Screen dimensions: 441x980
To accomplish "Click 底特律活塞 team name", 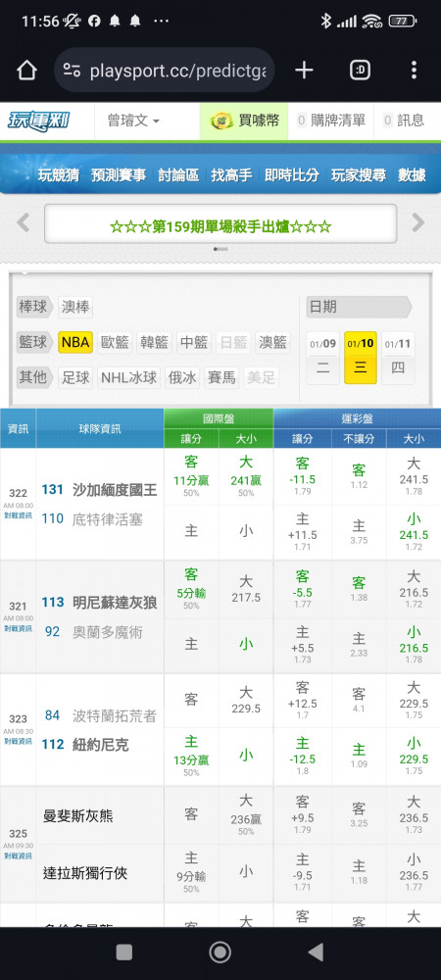I will pyautogui.click(x=108, y=518).
